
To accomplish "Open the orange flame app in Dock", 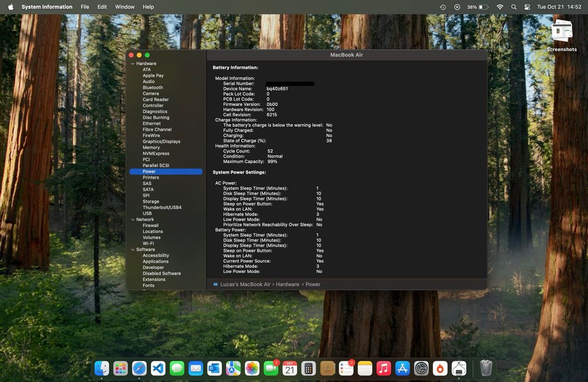I will tap(440, 368).
